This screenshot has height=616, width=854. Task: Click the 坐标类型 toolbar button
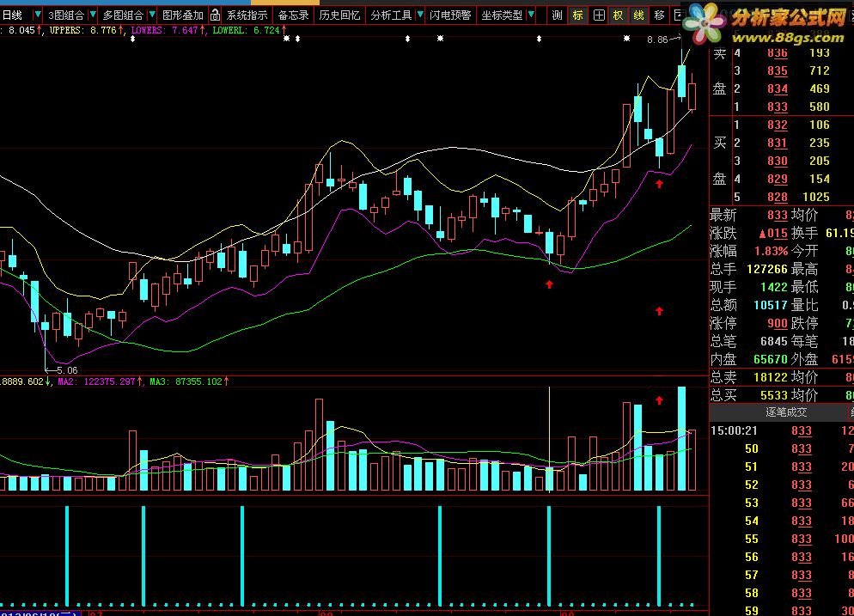point(502,15)
